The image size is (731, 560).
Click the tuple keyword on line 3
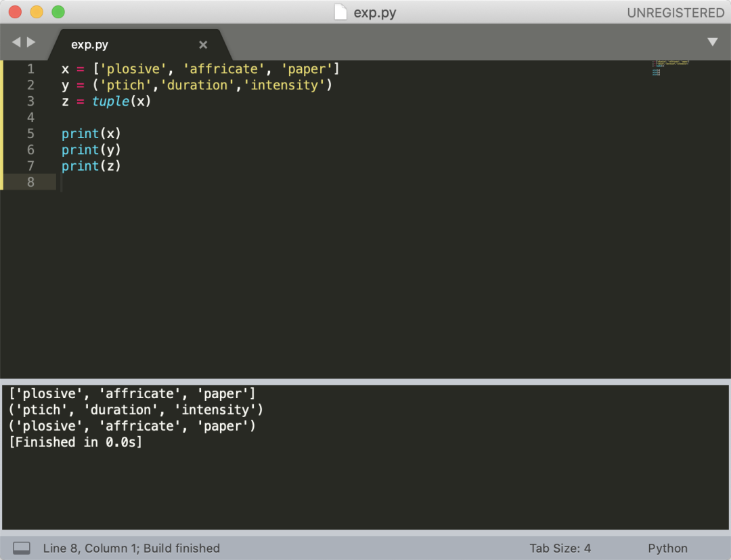click(x=110, y=101)
